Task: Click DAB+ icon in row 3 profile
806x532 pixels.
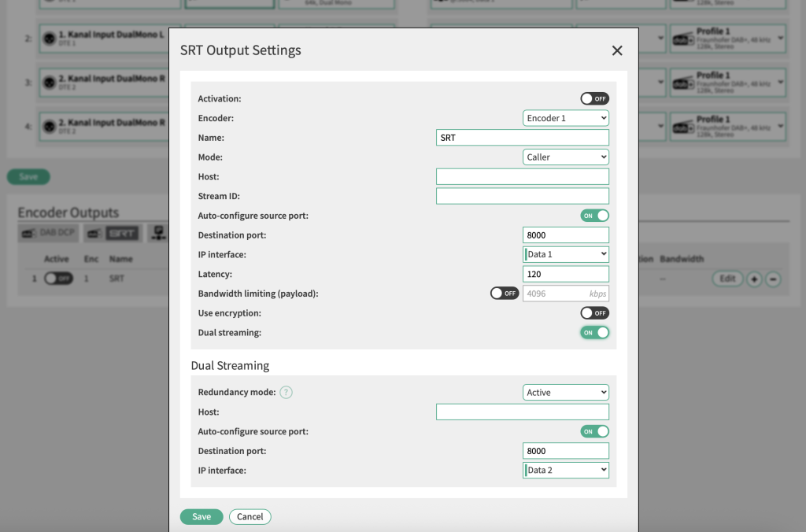Action: (x=684, y=83)
